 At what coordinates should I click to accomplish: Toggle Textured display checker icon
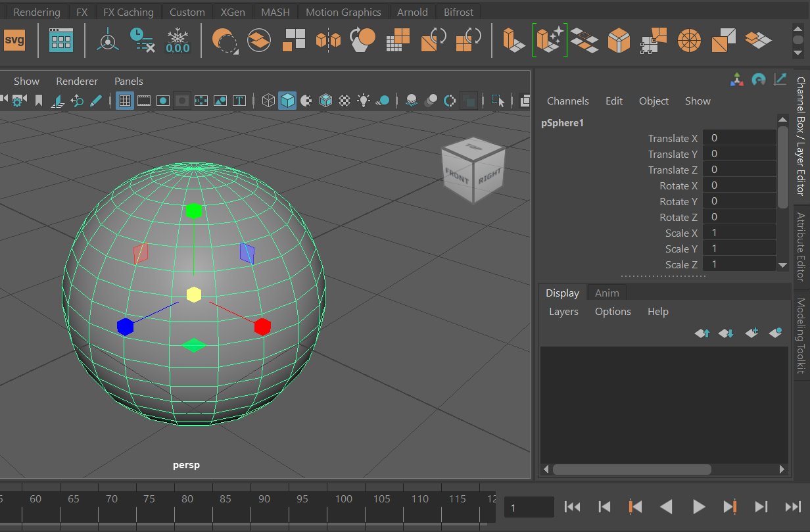point(345,101)
